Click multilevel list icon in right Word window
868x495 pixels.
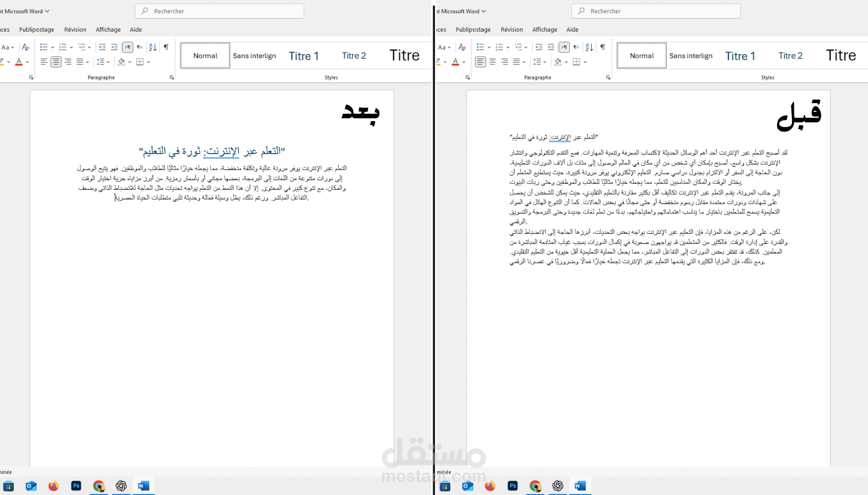518,47
